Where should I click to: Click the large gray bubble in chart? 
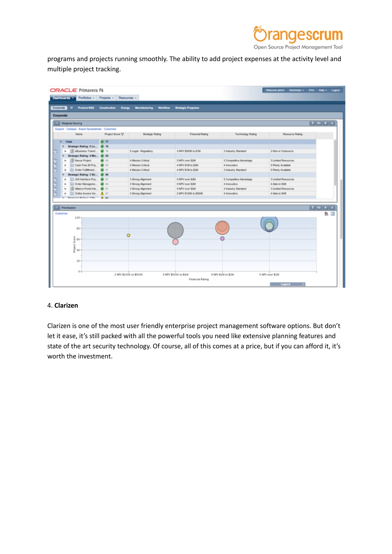(175, 230)
